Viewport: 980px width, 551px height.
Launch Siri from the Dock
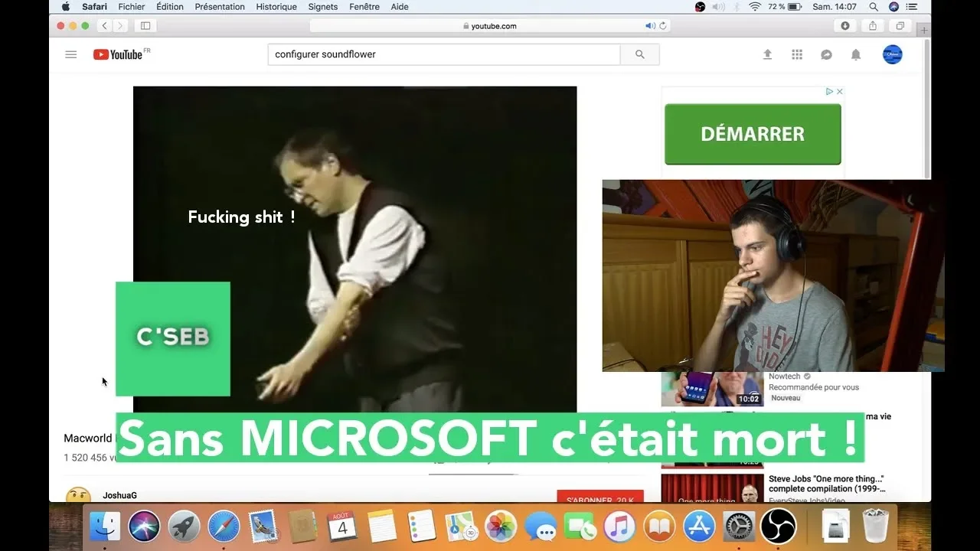tap(144, 526)
